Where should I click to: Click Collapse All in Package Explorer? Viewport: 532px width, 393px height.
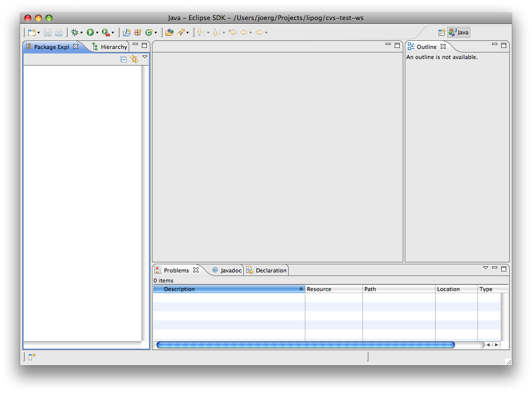[124, 60]
